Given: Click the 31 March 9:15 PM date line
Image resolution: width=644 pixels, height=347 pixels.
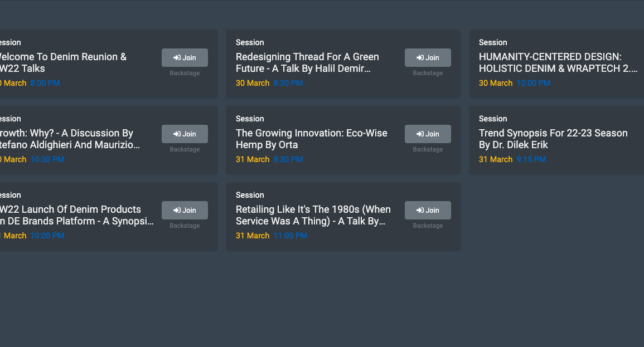Looking at the screenshot, I should (x=512, y=159).
